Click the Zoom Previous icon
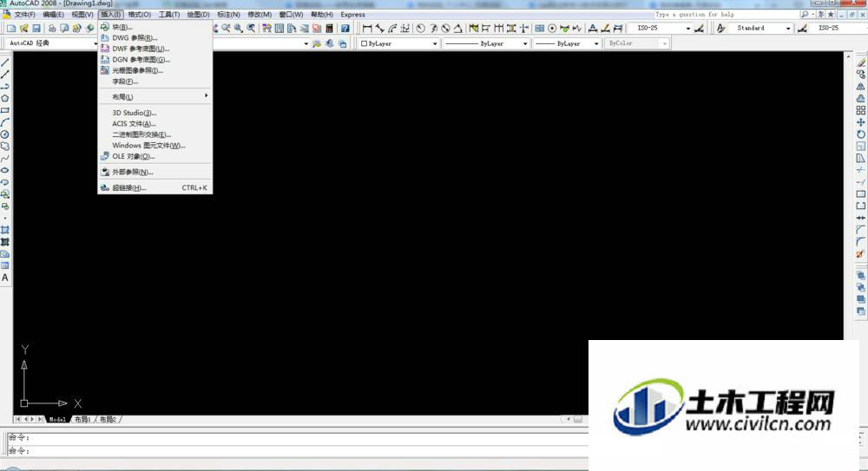The width and height of the screenshot is (868, 471). pyautogui.click(x=252, y=28)
